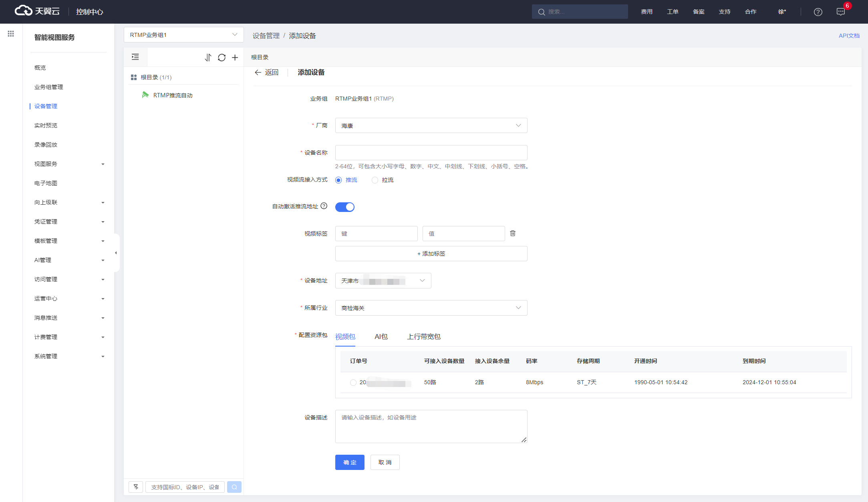The image size is (868, 502).
Task: Click the refresh icon in directory toolbar
Action: coord(222,57)
